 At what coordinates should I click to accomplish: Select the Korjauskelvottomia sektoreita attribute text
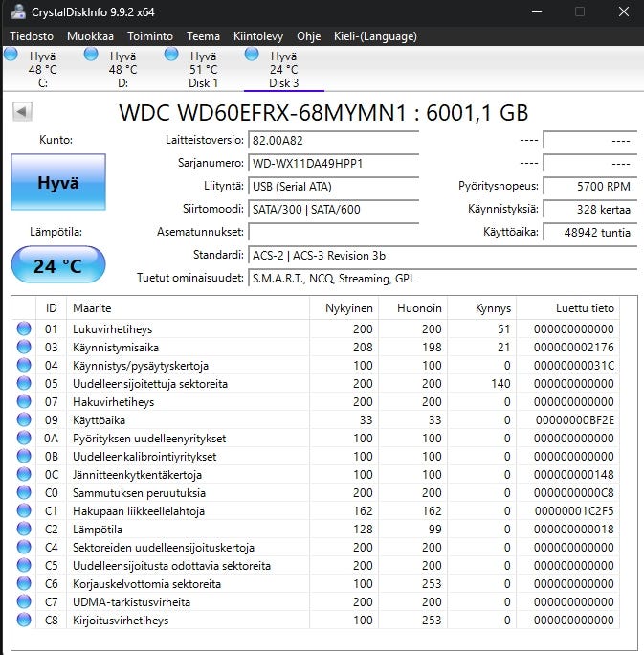coord(146,584)
